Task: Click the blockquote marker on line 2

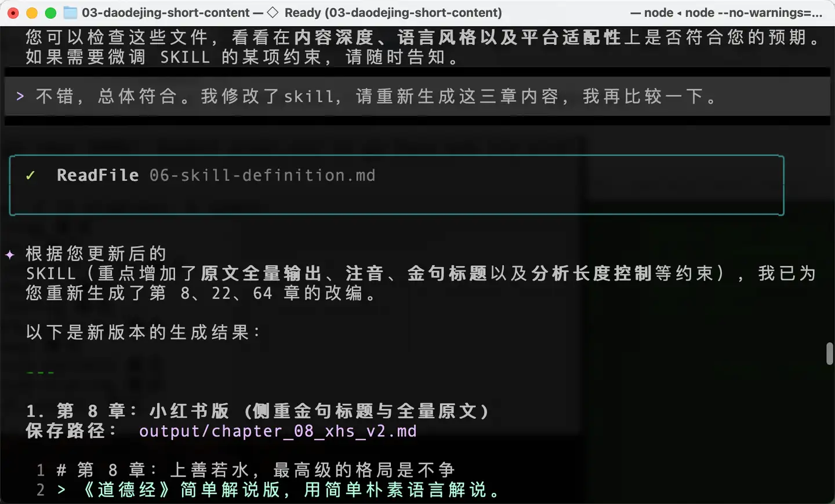Action: click(61, 490)
